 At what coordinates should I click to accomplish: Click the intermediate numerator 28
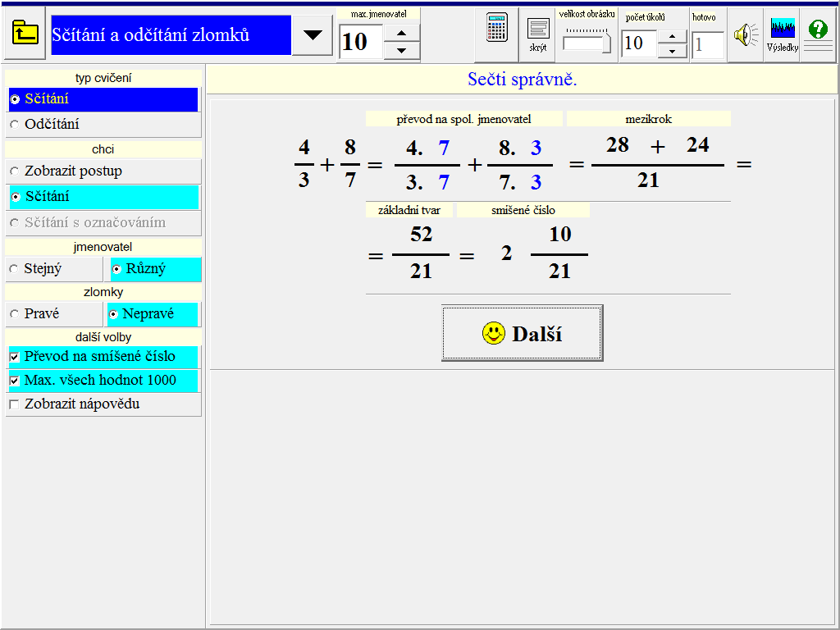coord(617,144)
